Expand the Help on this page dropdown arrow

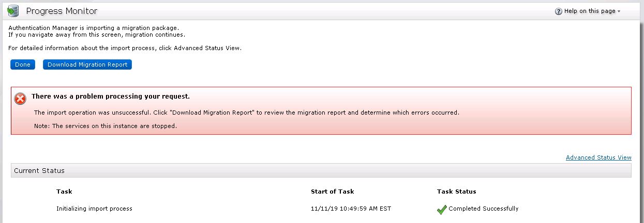point(619,11)
